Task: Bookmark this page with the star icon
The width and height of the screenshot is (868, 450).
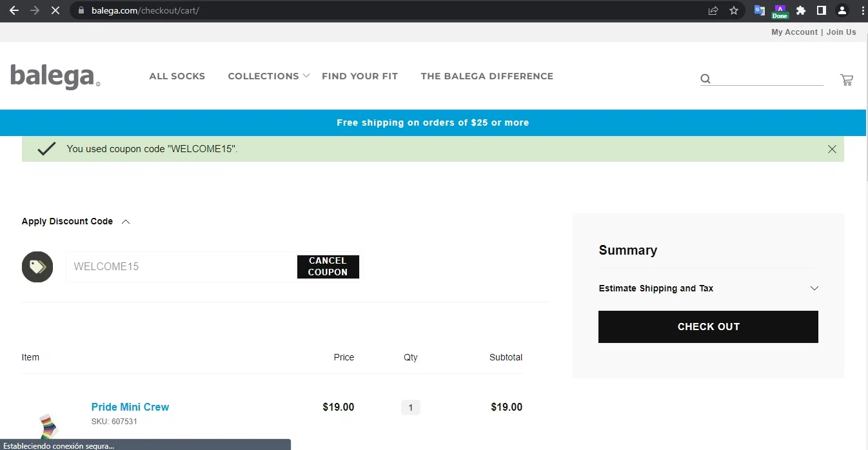Action: [734, 10]
